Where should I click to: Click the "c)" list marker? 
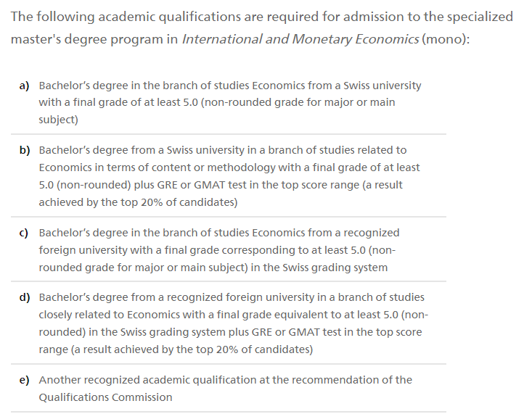24,233
